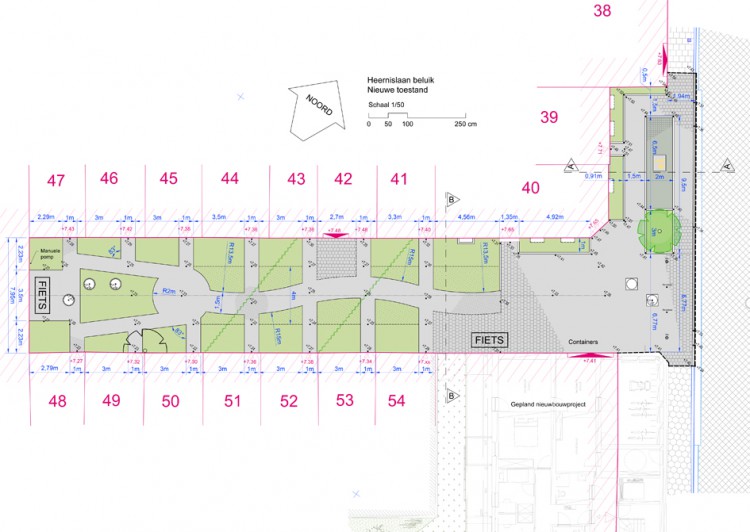The image size is (750, 532).
Task: Click the magenta entrance arrow below lot 42
Action: (x=336, y=235)
